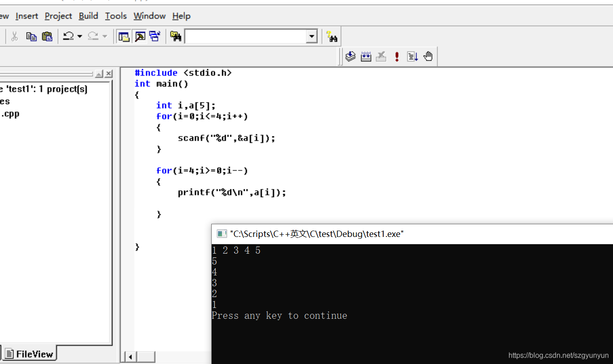
Task: Click the scanf statement line
Action: 227,138
